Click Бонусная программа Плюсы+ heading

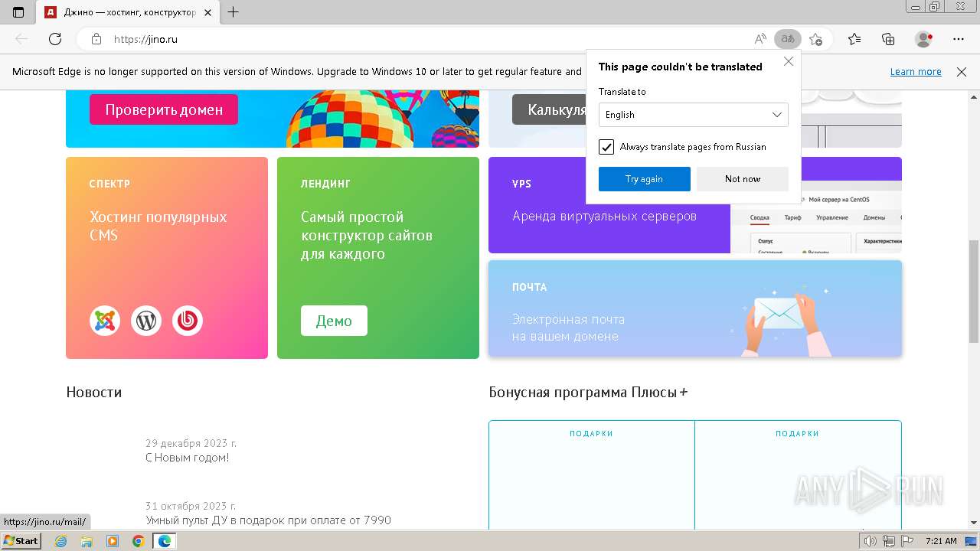click(x=589, y=392)
